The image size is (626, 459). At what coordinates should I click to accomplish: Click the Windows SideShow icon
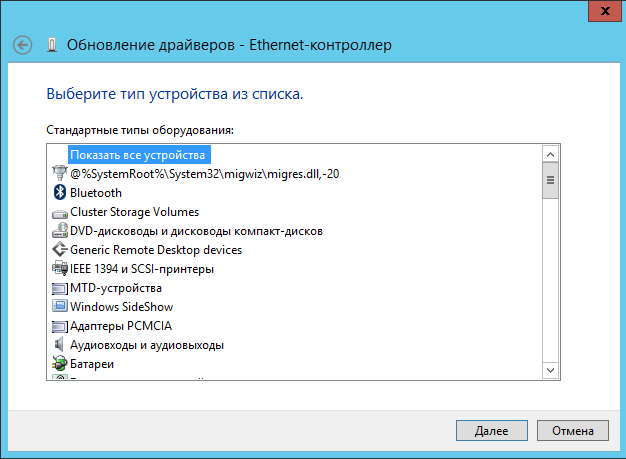tap(59, 307)
